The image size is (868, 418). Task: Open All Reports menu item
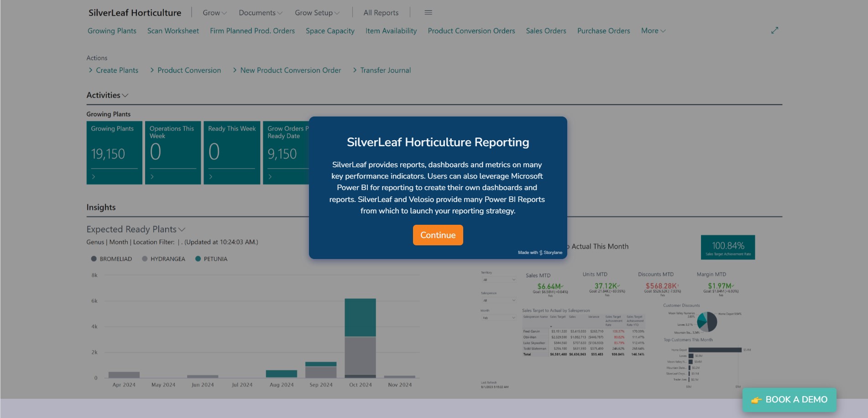[381, 13]
